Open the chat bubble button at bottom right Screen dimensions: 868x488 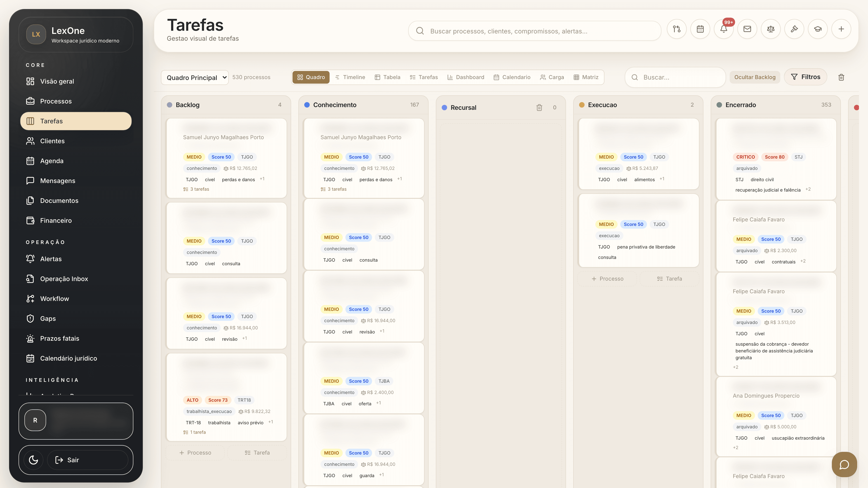(844, 465)
